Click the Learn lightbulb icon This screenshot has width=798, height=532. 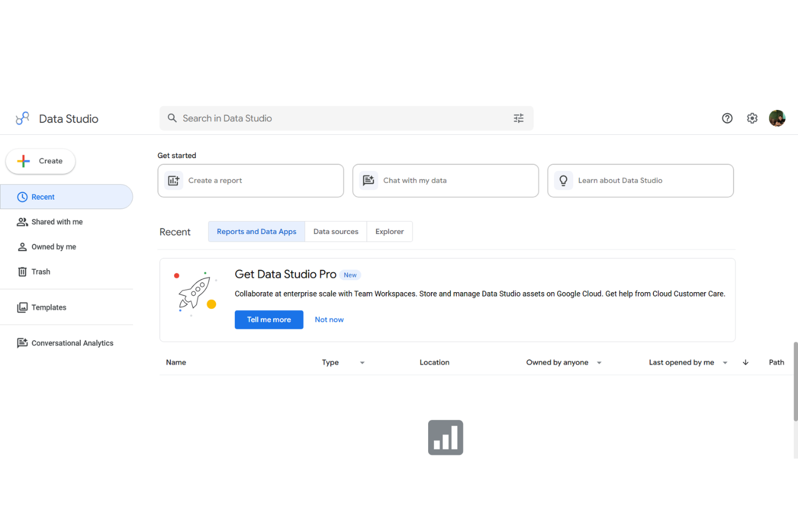tap(563, 181)
